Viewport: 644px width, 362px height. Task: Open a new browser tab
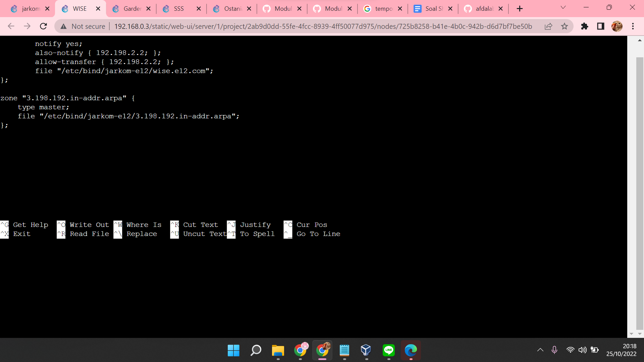520,8
